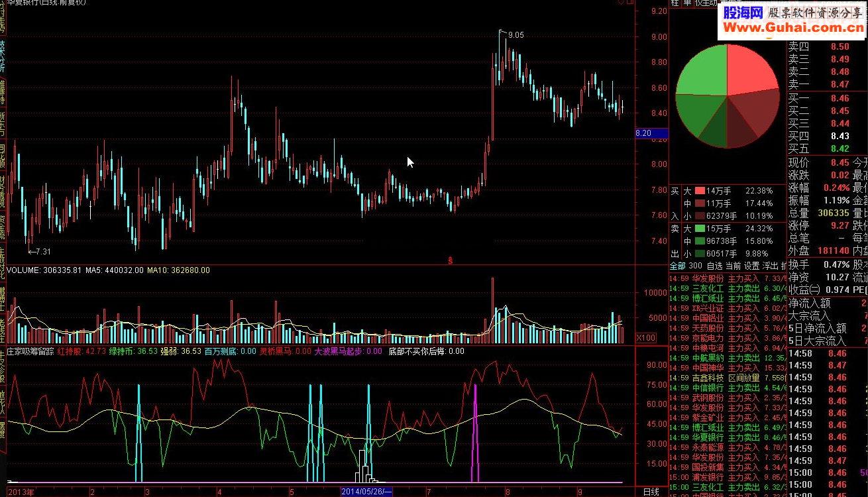Open the 300 tab in the alert feed
The height and width of the screenshot is (497, 868).
tap(696, 266)
